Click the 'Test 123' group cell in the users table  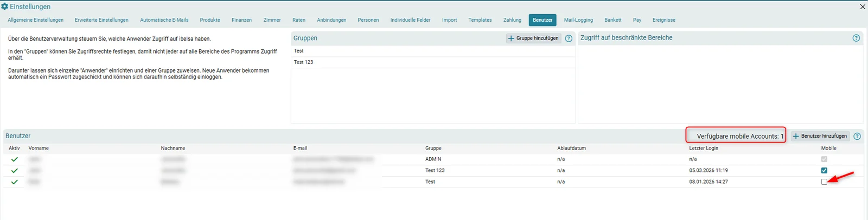point(435,171)
